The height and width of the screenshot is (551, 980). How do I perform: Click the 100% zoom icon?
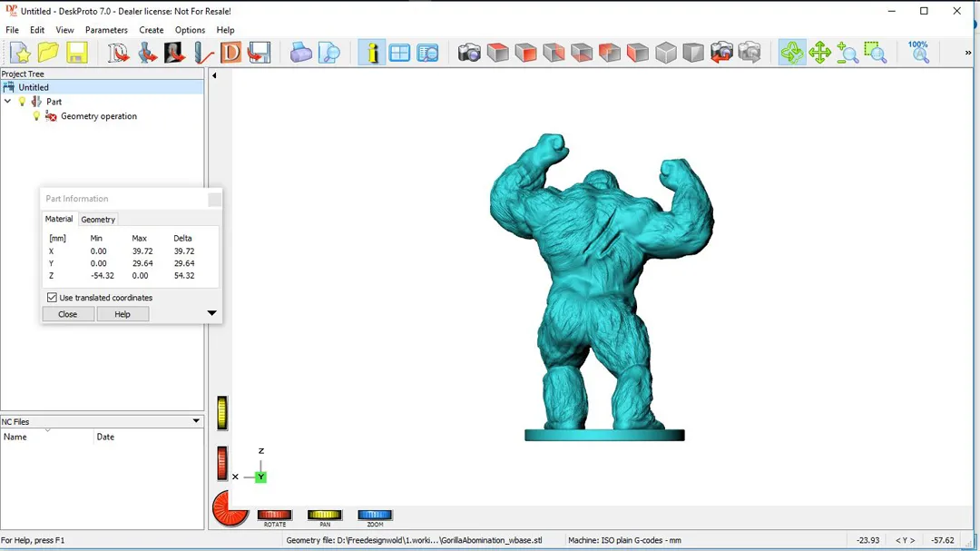[x=918, y=54]
